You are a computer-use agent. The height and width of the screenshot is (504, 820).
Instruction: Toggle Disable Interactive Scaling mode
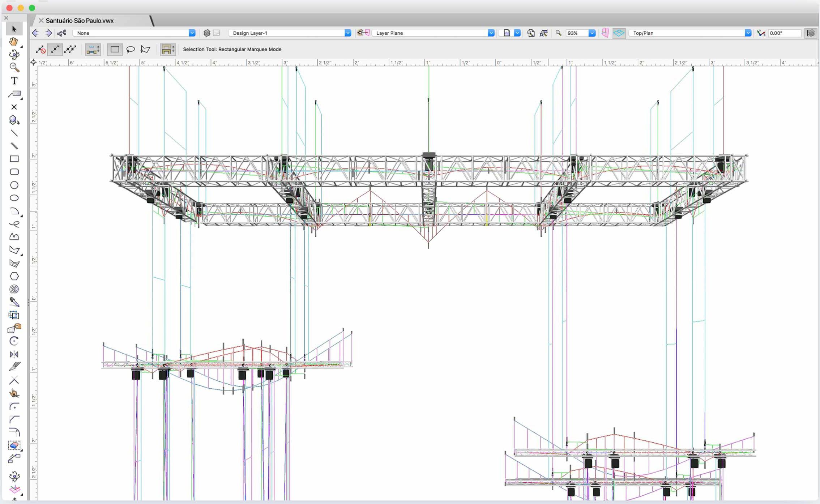[40, 50]
